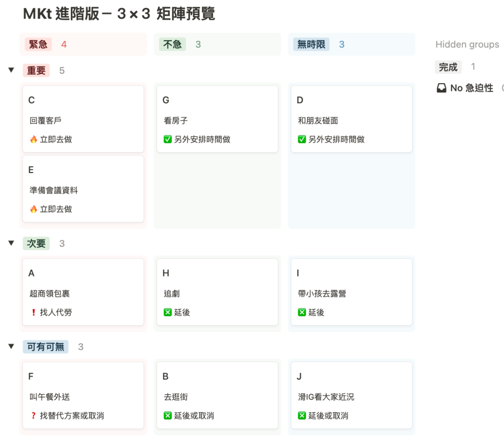
Task: Click 延後或取消 label on card B
Action: (194, 416)
